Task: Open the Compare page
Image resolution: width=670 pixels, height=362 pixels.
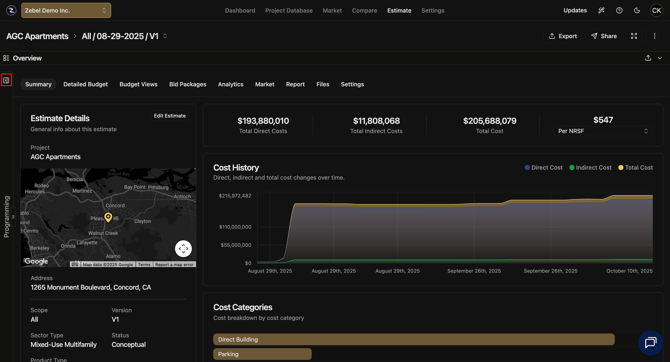Action: 364,11
